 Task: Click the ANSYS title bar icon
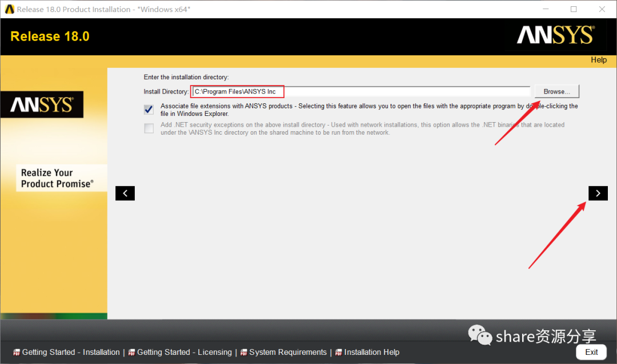click(10, 9)
